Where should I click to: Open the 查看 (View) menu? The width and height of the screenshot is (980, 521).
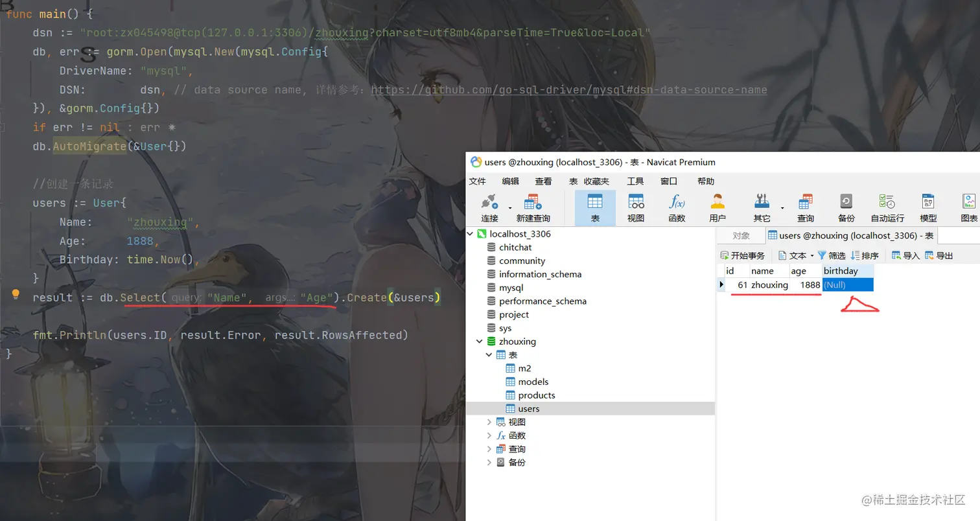click(x=543, y=181)
